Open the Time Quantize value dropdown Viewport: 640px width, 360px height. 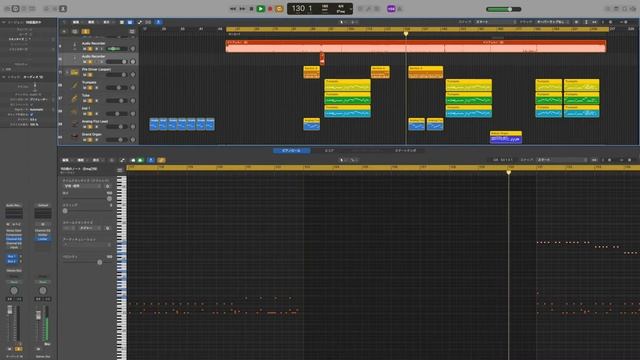82,186
